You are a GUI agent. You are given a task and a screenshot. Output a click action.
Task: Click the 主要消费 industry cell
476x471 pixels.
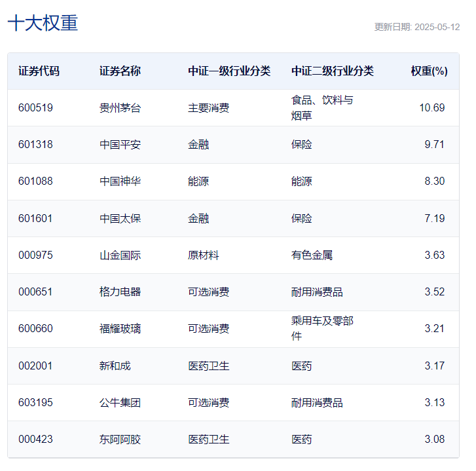pyautogui.click(x=209, y=108)
